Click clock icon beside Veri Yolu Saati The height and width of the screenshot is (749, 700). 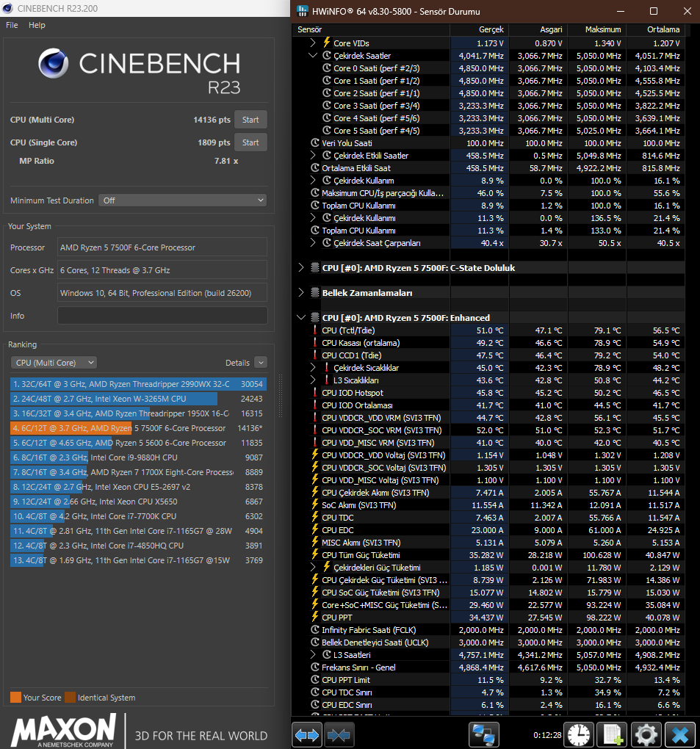(315, 142)
